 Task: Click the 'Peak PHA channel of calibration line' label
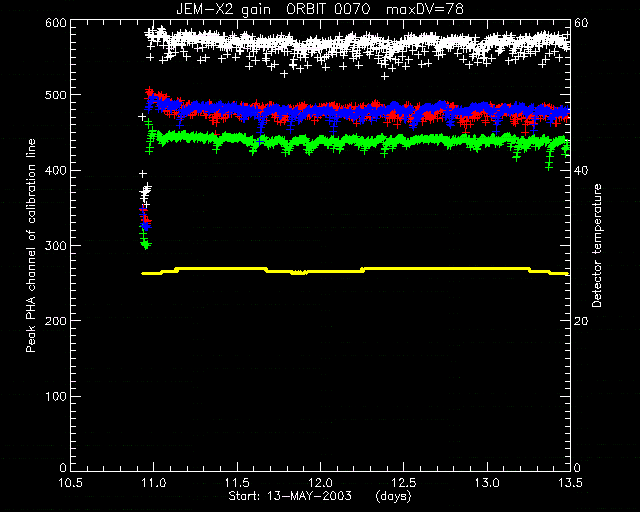pos(31,245)
